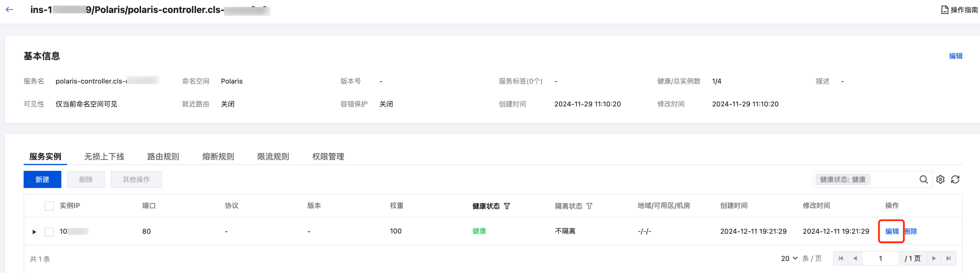Click the 仅当前命名空间可见 visibility value
The image size is (980, 273).
coord(86,104)
